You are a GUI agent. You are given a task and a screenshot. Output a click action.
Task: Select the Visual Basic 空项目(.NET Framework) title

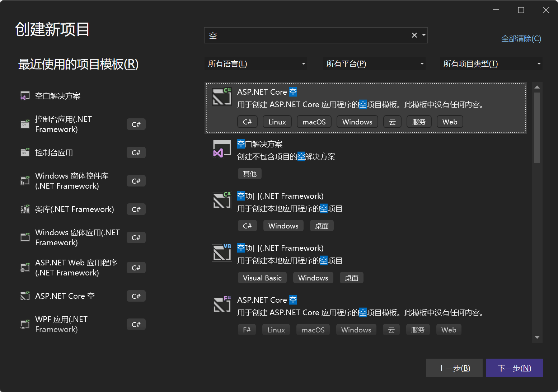tap(280, 248)
